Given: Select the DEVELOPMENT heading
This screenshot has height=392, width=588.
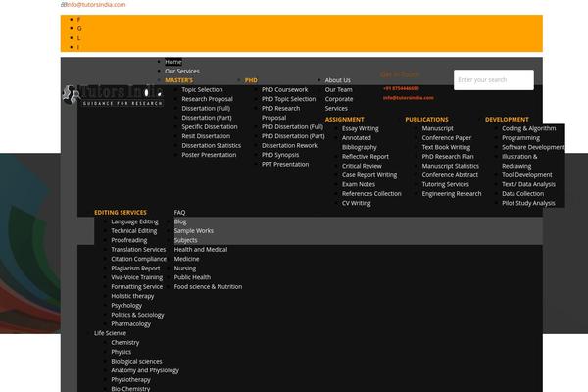Looking at the screenshot, I should tap(507, 120).
